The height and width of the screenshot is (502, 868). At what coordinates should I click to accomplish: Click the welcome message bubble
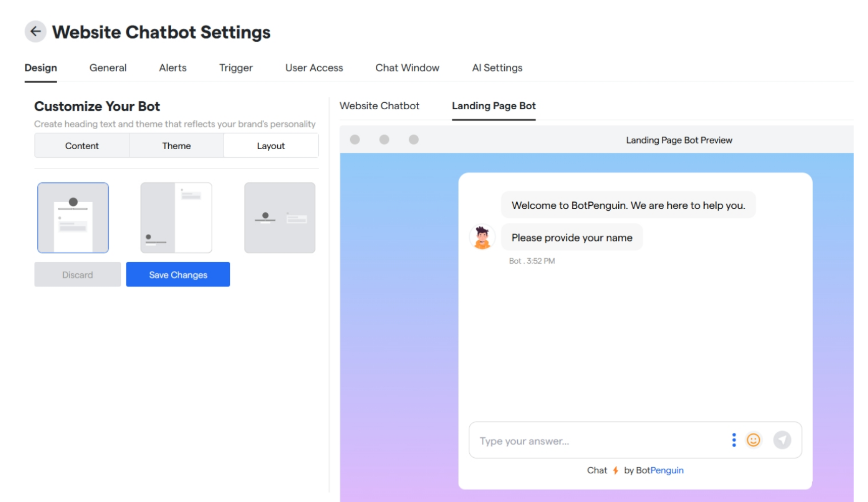(x=628, y=205)
